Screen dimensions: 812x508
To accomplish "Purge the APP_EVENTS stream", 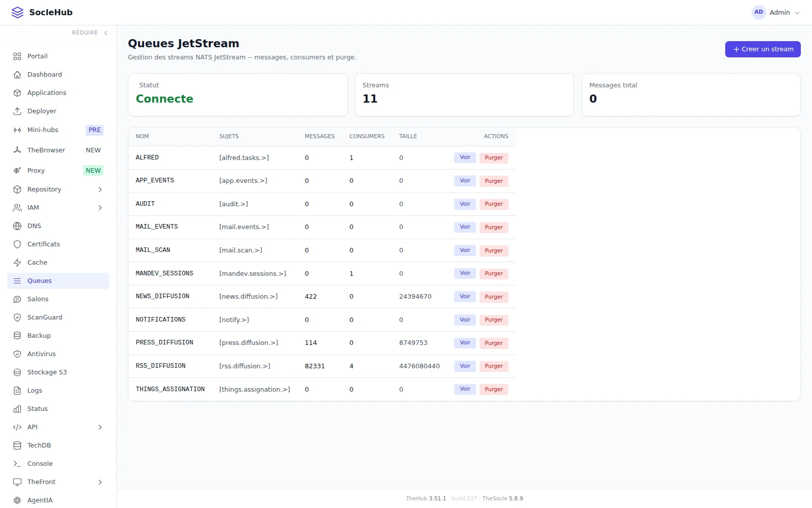I will point(494,181).
